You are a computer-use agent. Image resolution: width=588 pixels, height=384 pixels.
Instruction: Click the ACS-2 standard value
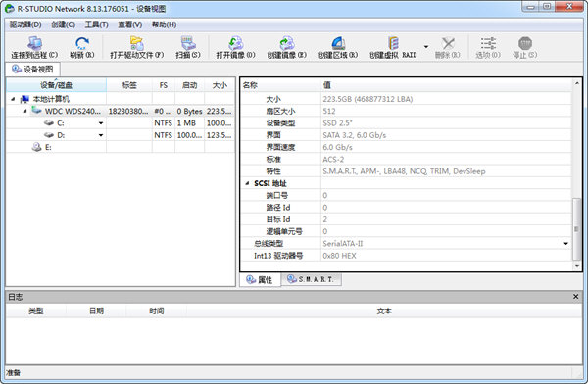tap(333, 159)
